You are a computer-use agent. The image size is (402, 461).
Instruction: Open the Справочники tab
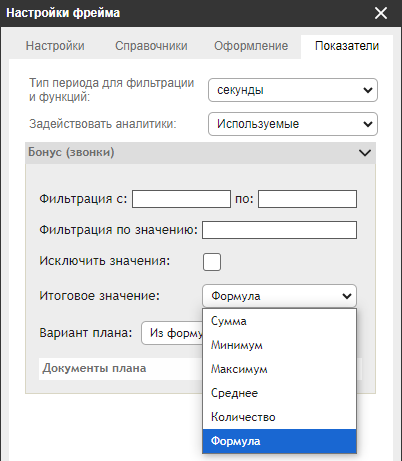151,46
